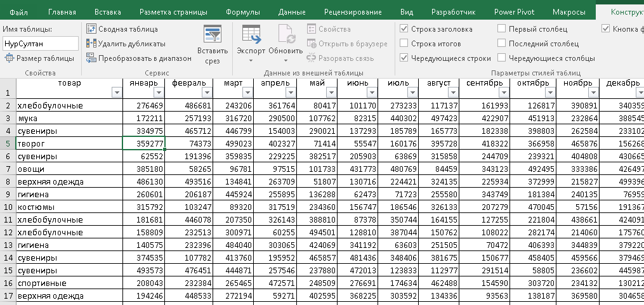644x305 pixels.
Task: Select cell with value 494501
Action: click(317, 232)
